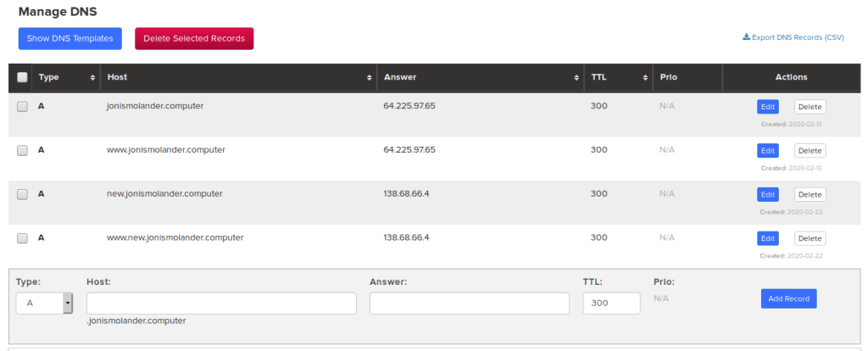Click the Add Record button

[788, 298]
